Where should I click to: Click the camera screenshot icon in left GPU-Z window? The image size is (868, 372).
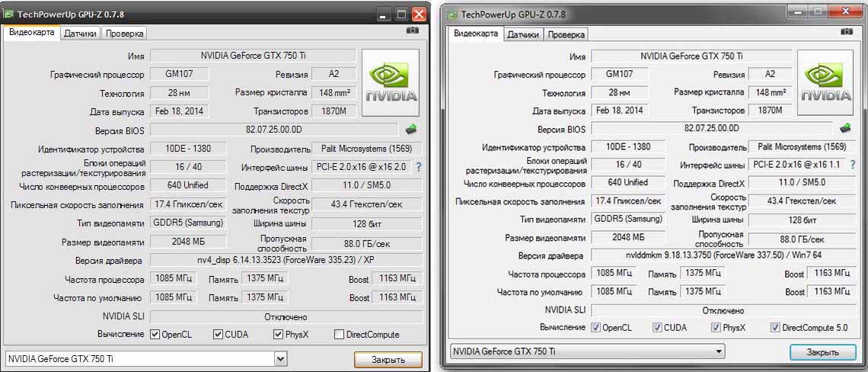(x=413, y=30)
